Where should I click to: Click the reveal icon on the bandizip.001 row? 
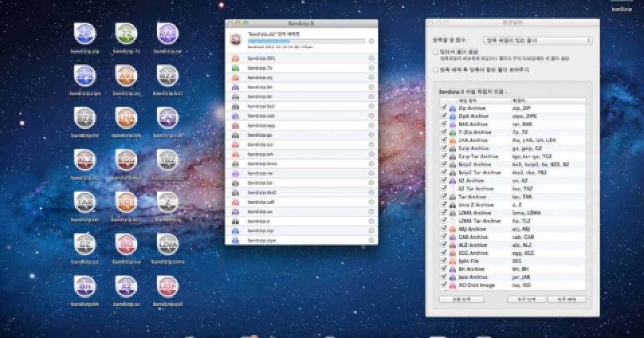point(371,58)
